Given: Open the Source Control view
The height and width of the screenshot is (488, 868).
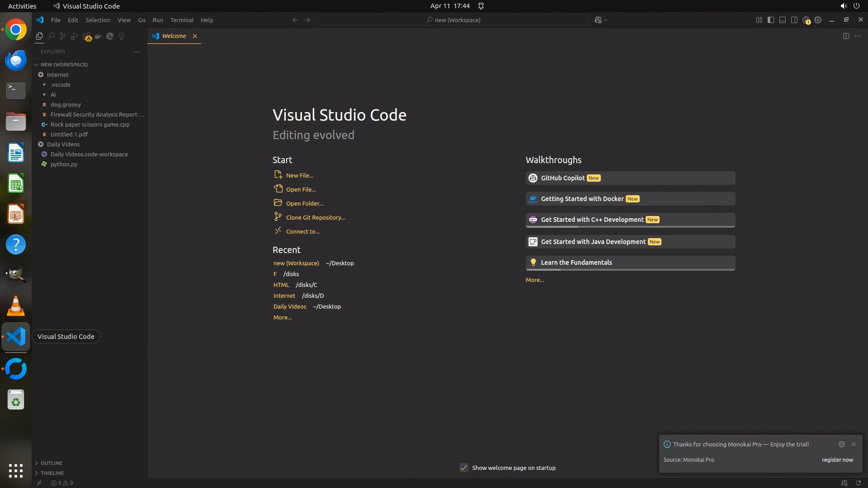Looking at the screenshot, I should coord(63,36).
